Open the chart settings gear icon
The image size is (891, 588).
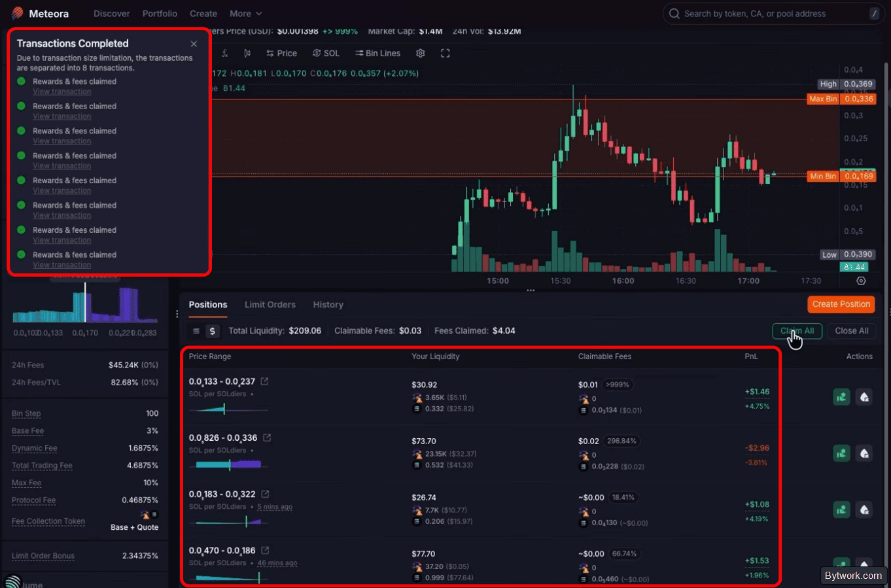(x=421, y=53)
